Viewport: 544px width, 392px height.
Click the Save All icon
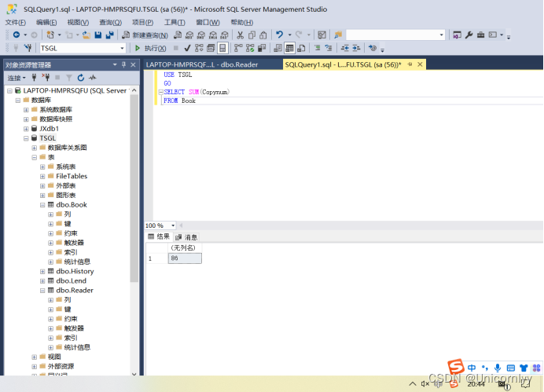coord(109,35)
